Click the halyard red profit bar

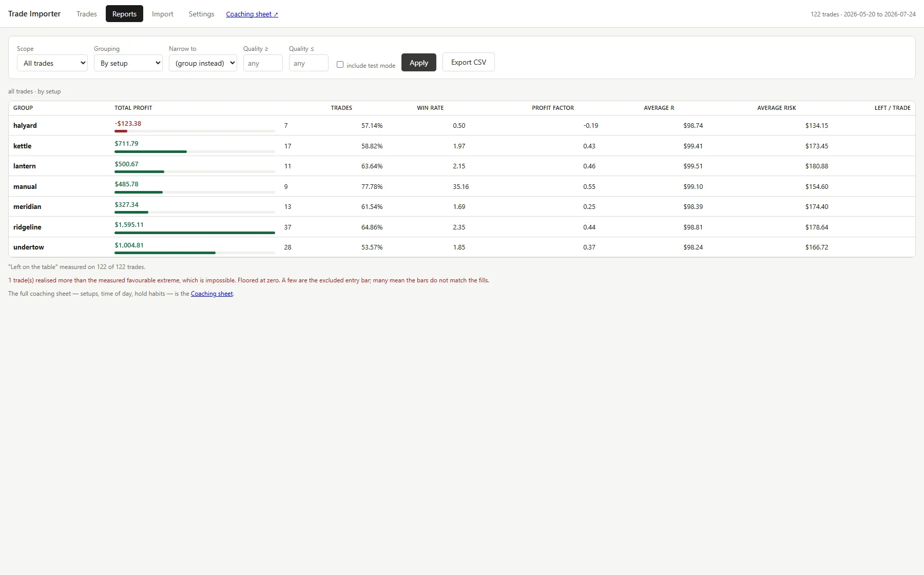(121, 131)
